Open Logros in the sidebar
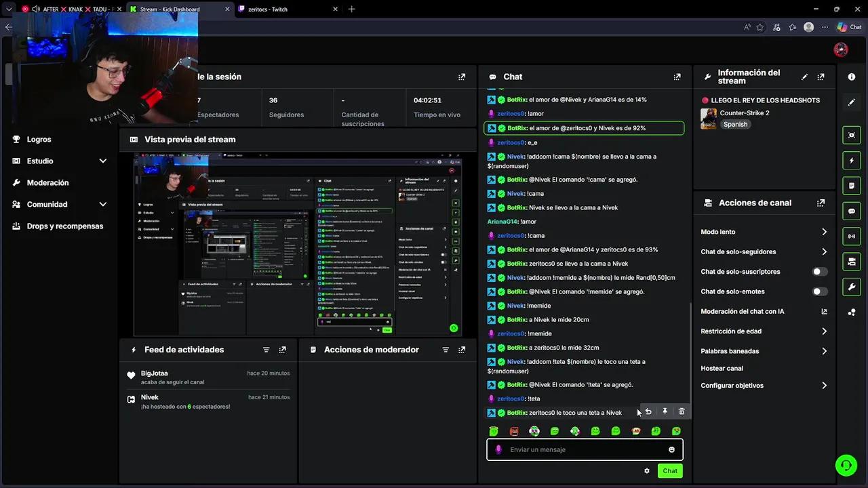The height and width of the screenshot is (488, 868). [x=39, y=140]
